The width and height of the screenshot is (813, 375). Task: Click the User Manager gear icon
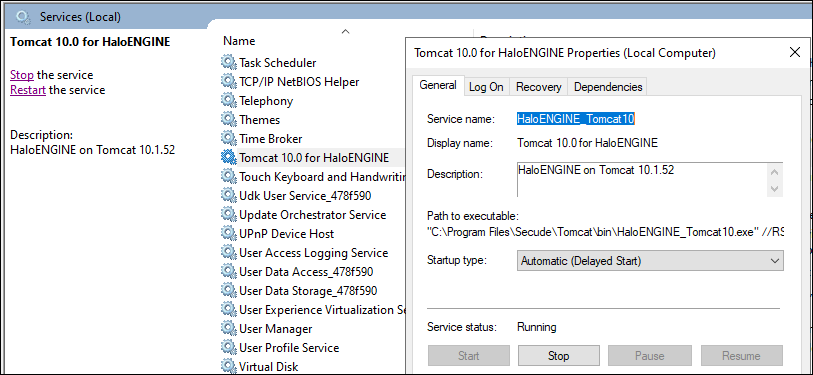[228, 328]
